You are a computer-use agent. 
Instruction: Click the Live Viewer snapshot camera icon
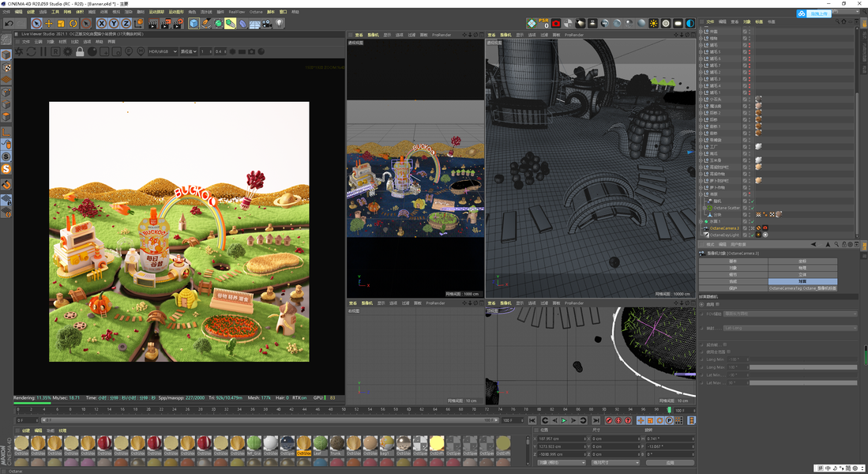251,51
